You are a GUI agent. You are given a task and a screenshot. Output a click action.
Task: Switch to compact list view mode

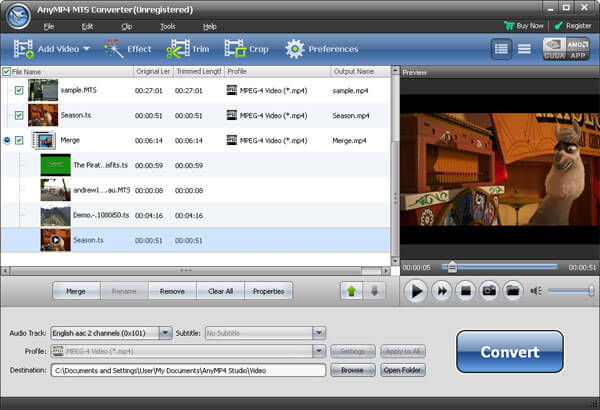point(524,49)
